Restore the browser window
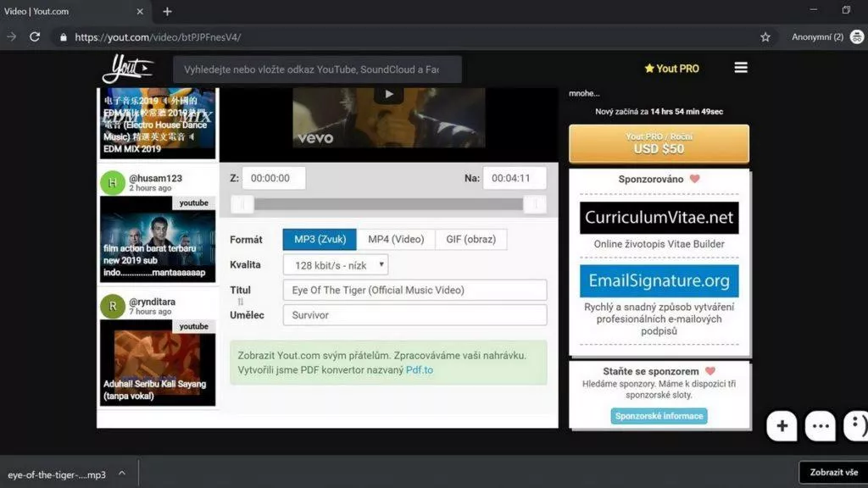Image resolution: width=868 pixels, height=488 pixels. [x=846, y=10]
